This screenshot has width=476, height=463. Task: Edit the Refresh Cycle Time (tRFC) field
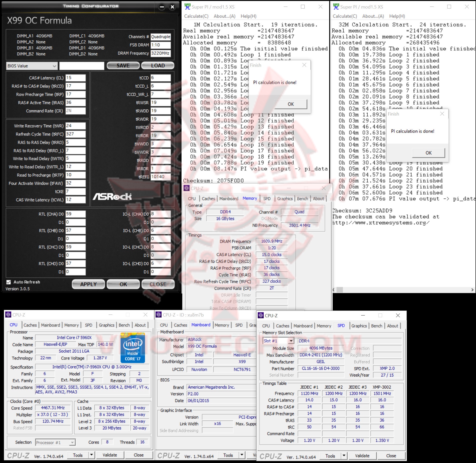click(x=75, y=134)
